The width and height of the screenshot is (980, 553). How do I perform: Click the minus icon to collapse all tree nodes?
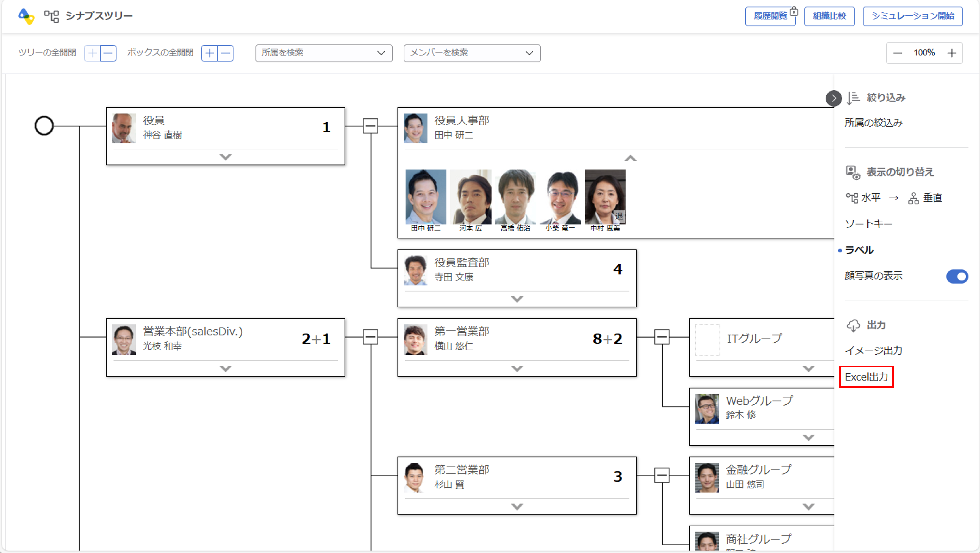pos(108,53)
